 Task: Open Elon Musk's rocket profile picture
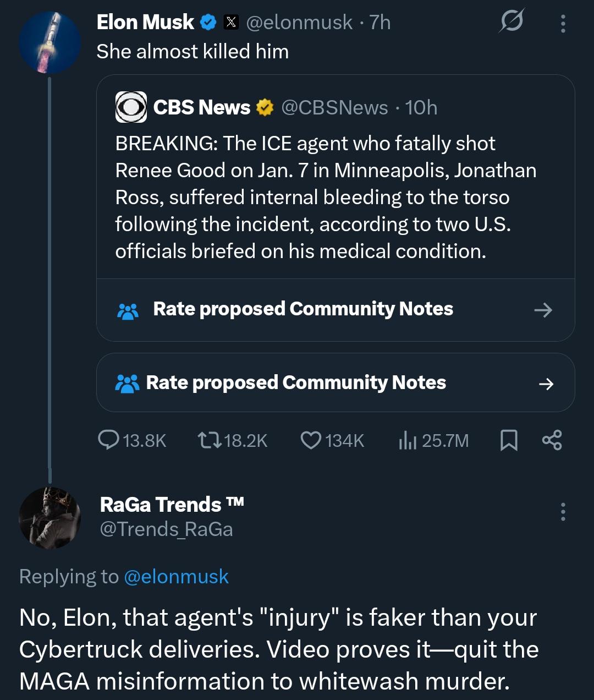click(50, 43)
